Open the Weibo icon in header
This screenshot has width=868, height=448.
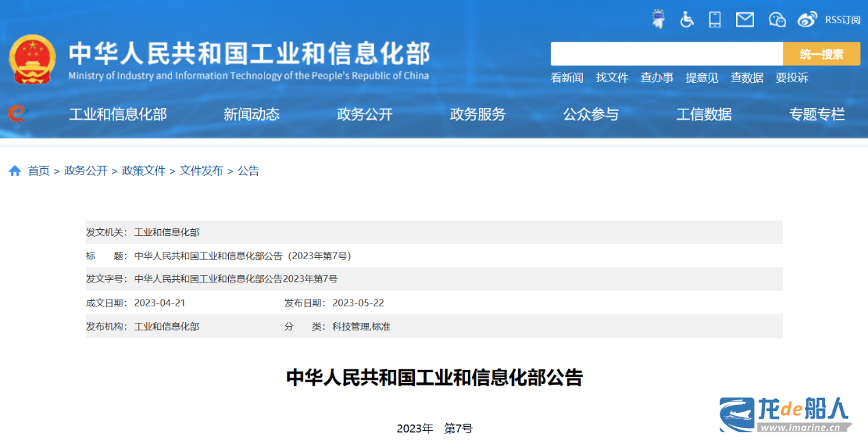(x=807, y=19)
